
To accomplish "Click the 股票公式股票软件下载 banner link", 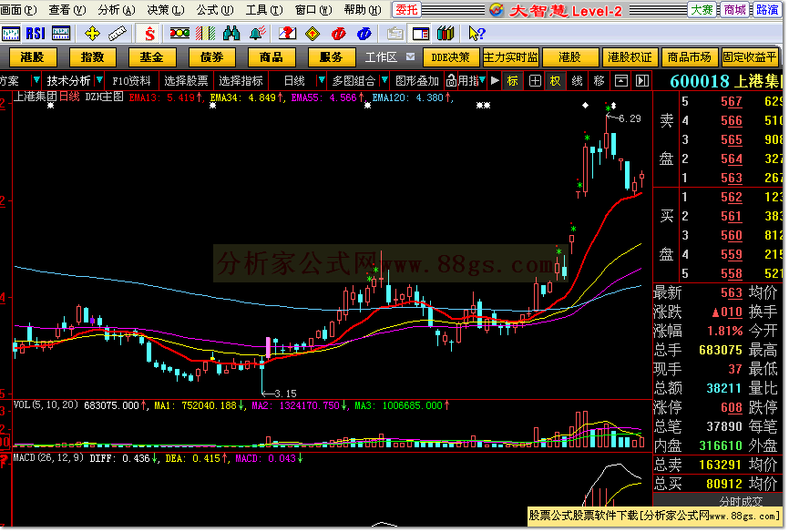I will [653, 516].
